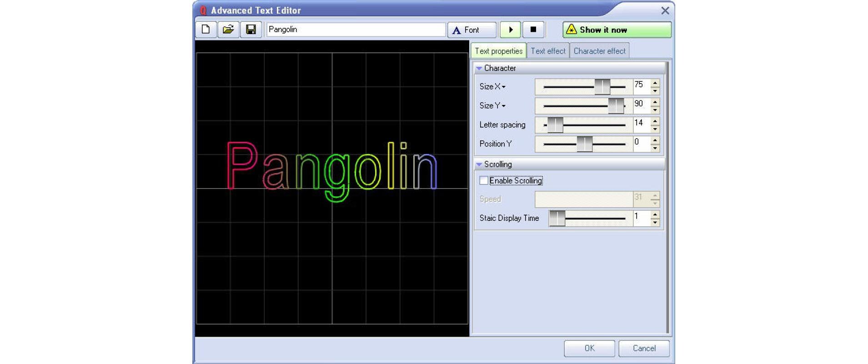Close the Advanced Text Editor window

pos(665,10)
